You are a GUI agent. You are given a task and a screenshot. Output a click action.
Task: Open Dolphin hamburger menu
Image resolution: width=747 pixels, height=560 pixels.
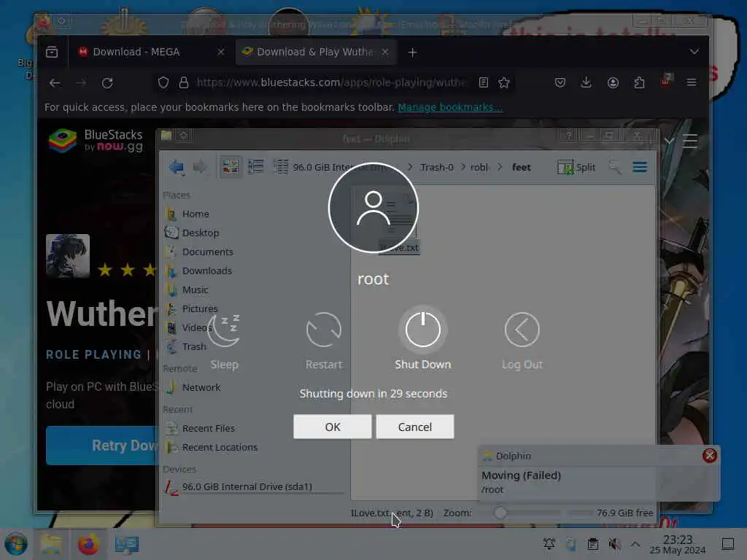pyautogui.click(x=640, y=167)
